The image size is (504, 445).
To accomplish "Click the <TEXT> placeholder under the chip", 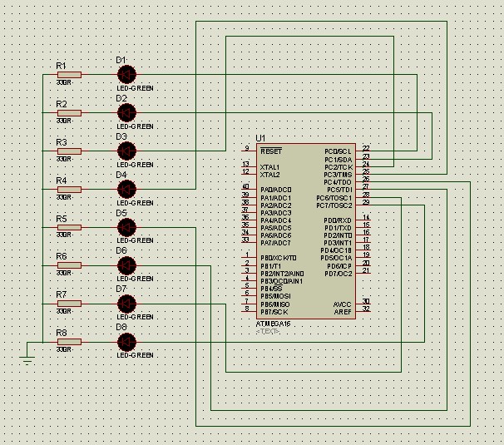I will click(268, 331).
